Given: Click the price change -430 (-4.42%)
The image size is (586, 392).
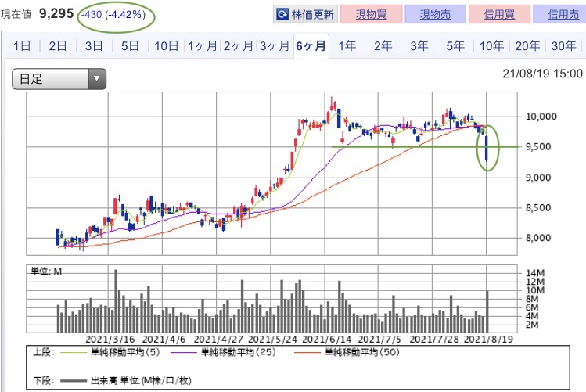Looking at the screenshot, I should pos(113,15).
